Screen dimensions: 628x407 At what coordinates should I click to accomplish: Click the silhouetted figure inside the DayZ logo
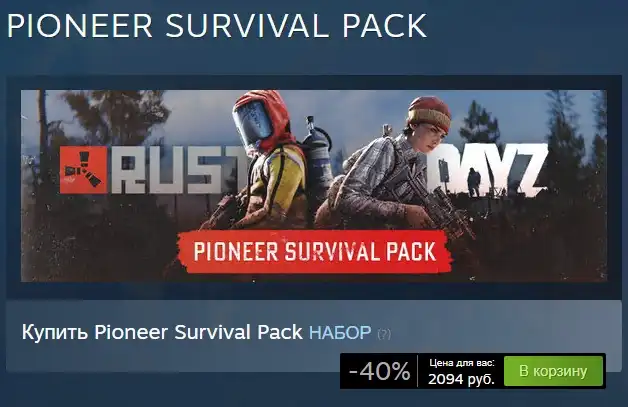point(473,182)
